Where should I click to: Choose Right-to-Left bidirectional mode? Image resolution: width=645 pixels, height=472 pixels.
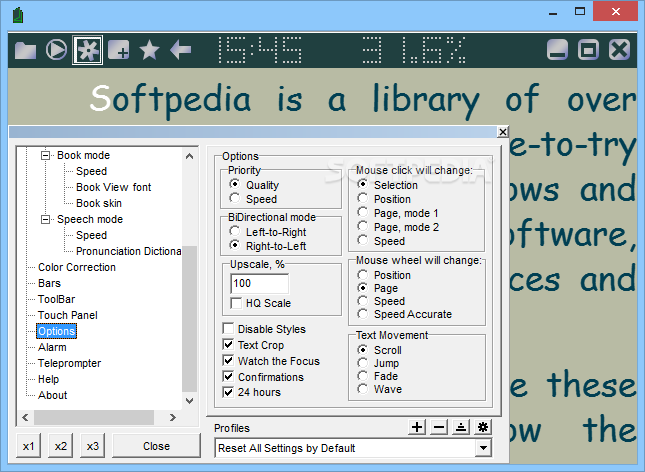click(x=234, y=245)
